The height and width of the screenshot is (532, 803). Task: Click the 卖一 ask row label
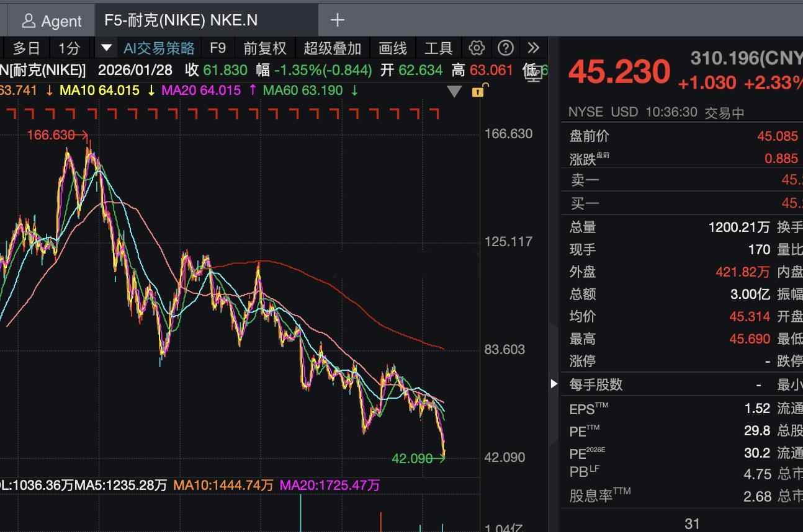(585, 180)
